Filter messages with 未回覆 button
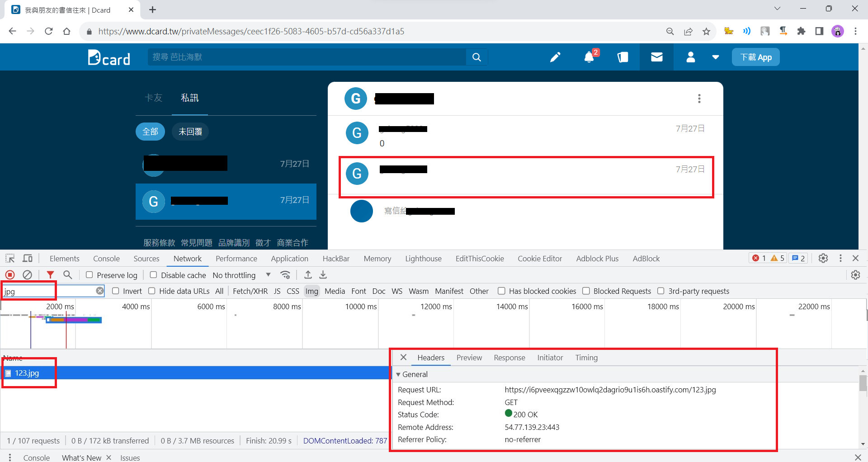The height and width of the screenshot is (462, 868). (x=190, y=132)
